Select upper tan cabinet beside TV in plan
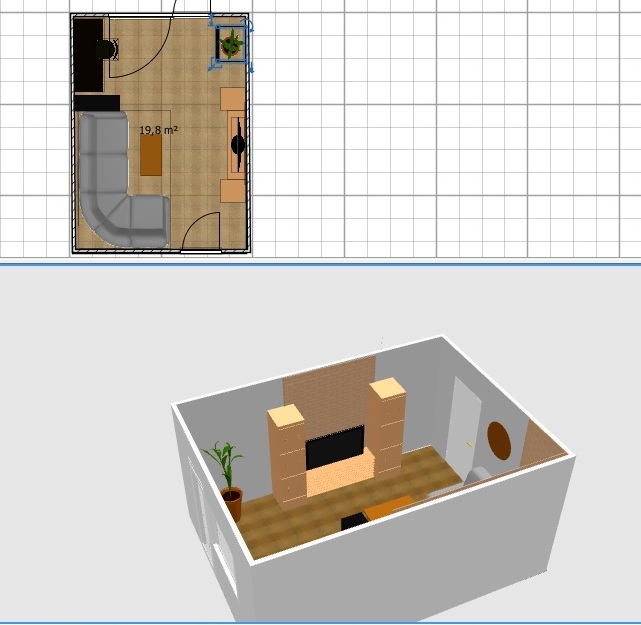 coord(231,100)
